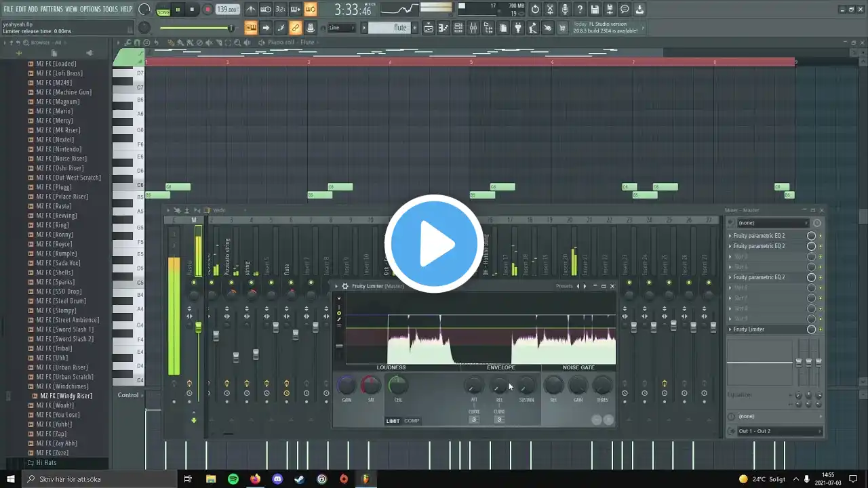Open the pattern selector showing flute
Screen dimensions: 868x488
[391, 28]
